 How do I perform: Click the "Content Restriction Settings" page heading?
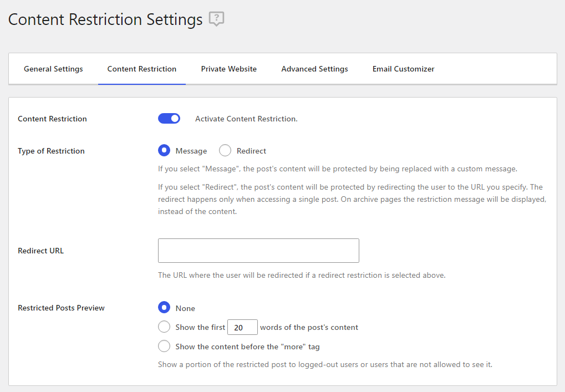pos(105,19)
